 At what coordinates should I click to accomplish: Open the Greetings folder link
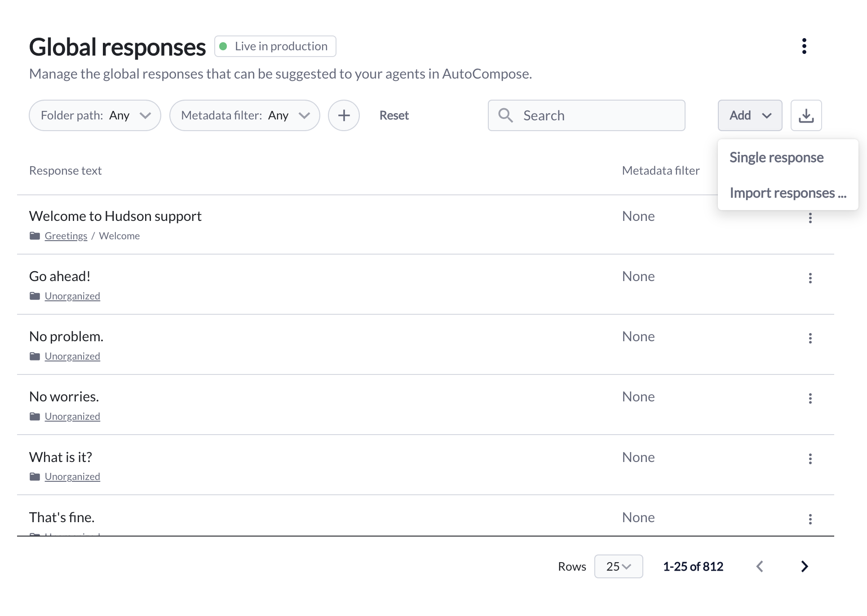click(x=66, y=236)
